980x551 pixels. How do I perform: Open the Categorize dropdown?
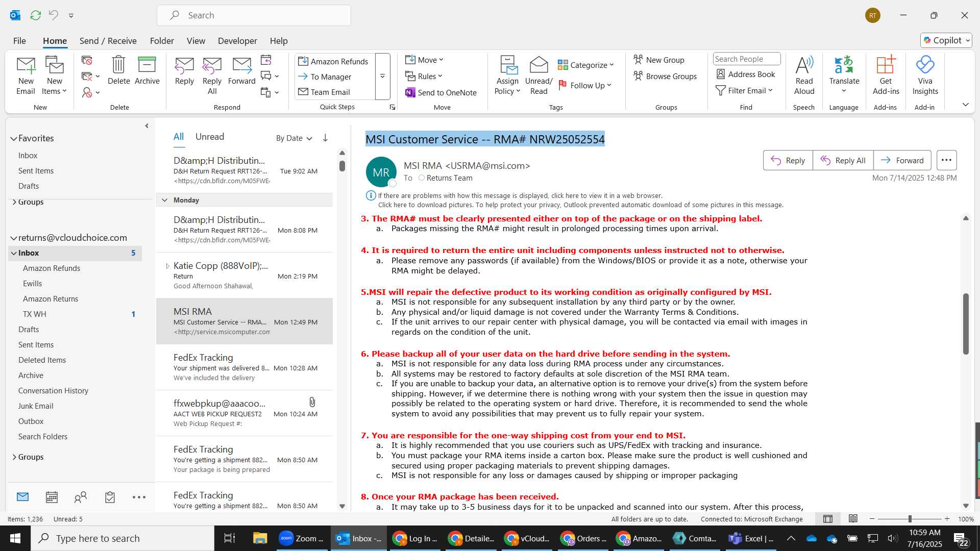coord(586,65)
